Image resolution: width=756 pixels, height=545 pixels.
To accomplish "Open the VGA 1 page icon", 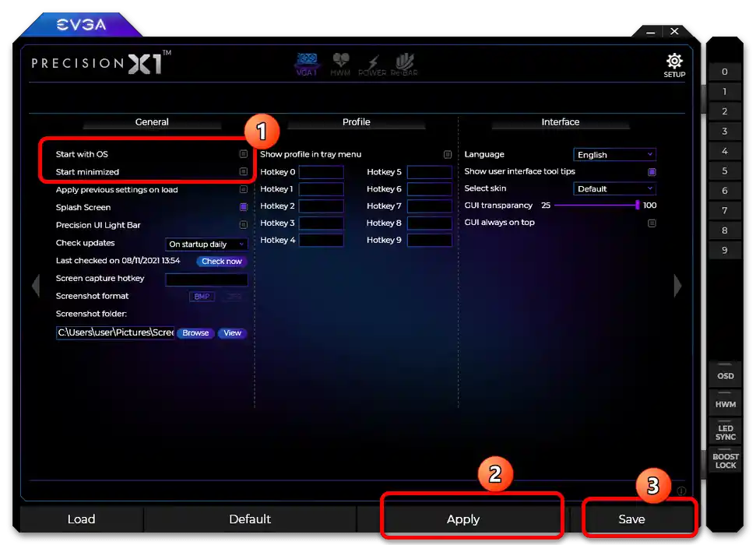I will click(307, 64).
